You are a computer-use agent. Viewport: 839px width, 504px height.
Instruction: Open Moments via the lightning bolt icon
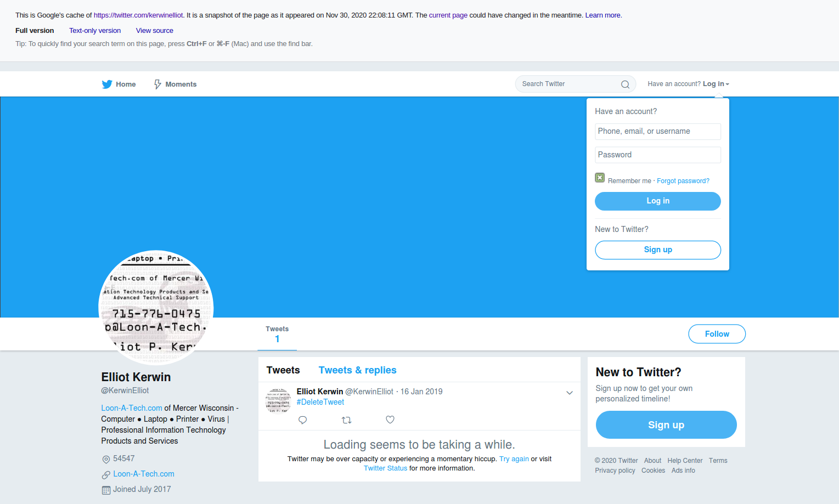[157, 84]
